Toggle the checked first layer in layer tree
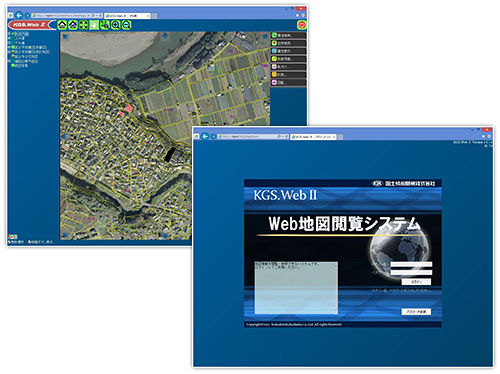The height and width of the screenshot is (374, 500). [13, 34]
